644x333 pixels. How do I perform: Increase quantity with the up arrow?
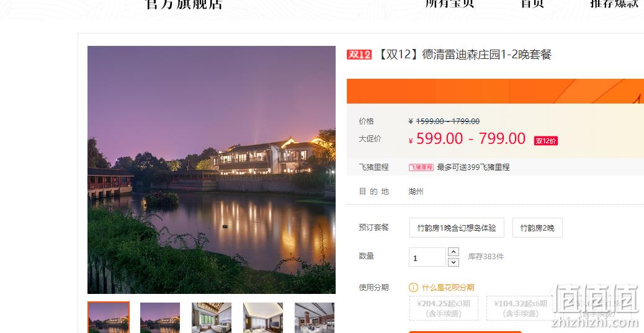(454, 252)
